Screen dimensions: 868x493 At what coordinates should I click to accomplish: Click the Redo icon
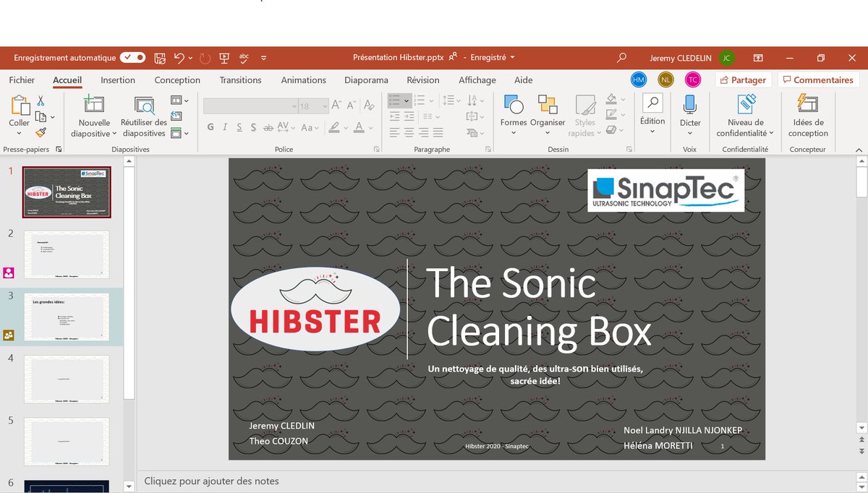click(205, 58)
